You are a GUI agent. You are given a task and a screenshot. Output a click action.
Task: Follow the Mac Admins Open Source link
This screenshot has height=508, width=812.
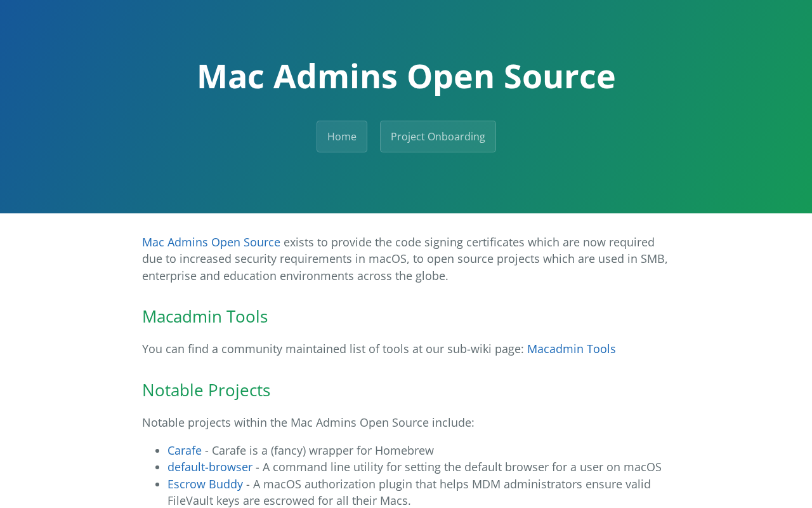point(211,242)
